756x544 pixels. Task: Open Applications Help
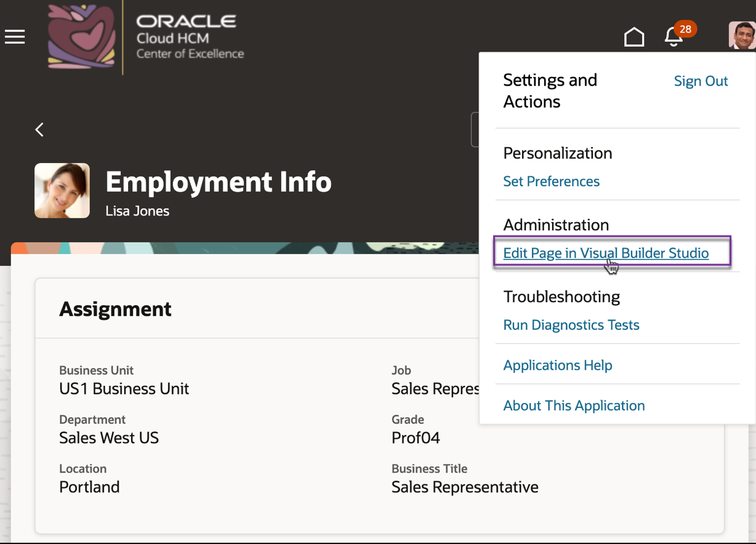tap(557, 365)
